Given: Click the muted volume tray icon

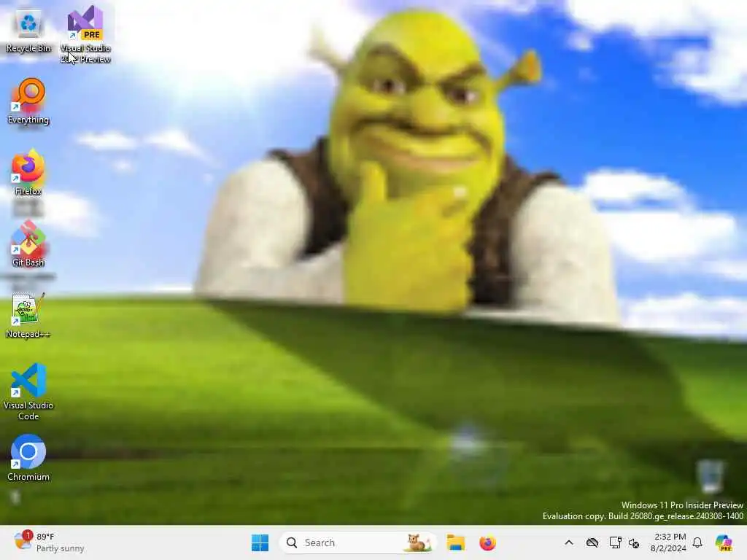Looking at the screenshot, I should (x=634, y=542).
